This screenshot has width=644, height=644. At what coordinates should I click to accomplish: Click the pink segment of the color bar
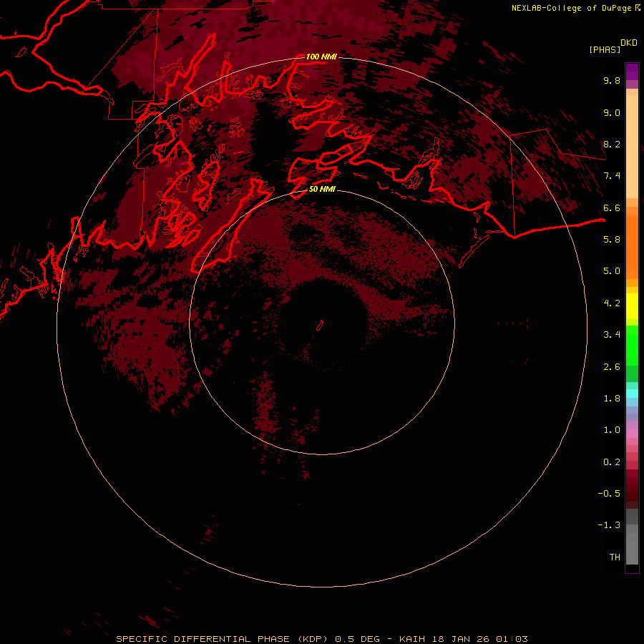pyautogui.click(x=632, y=434)
